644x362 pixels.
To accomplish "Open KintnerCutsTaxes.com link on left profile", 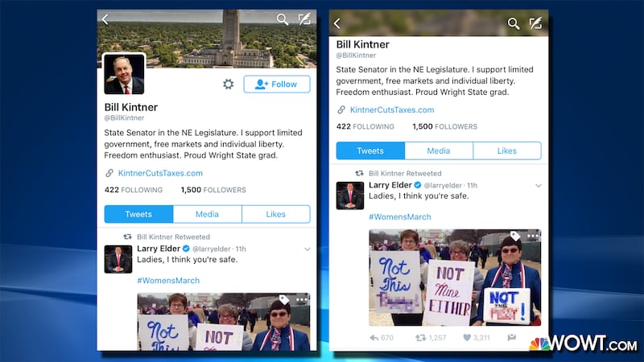I will [x=160, y=173].
